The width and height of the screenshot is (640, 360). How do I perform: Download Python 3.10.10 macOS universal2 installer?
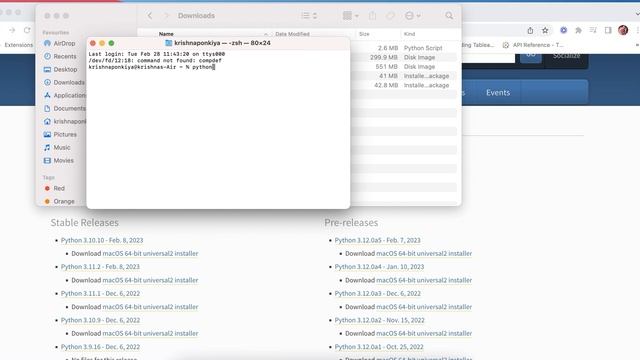[x=150, y=253]
